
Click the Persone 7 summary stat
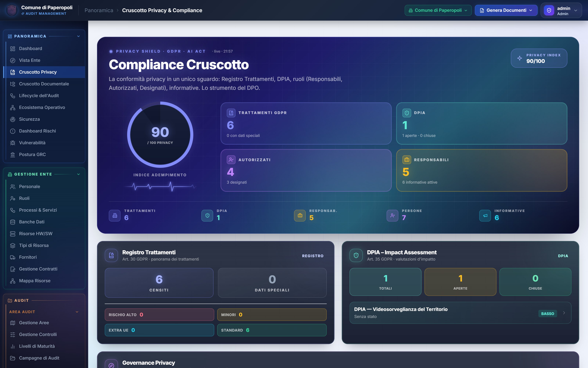tap(404, 215)
